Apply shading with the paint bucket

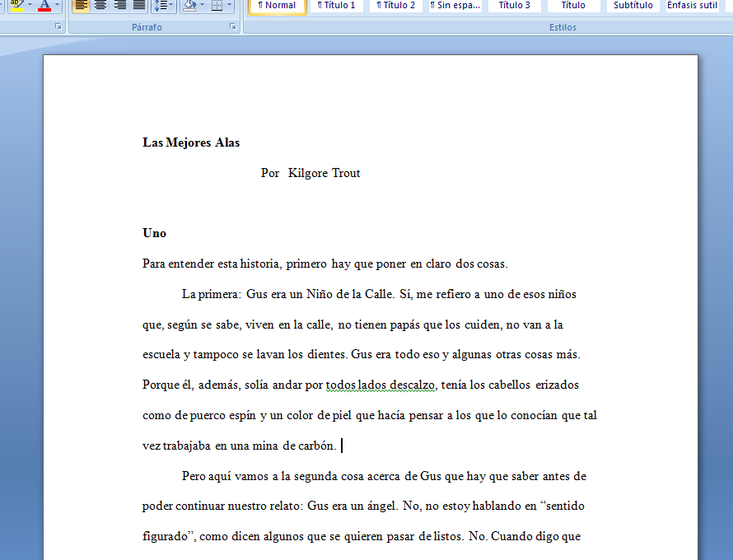(189, 6)
